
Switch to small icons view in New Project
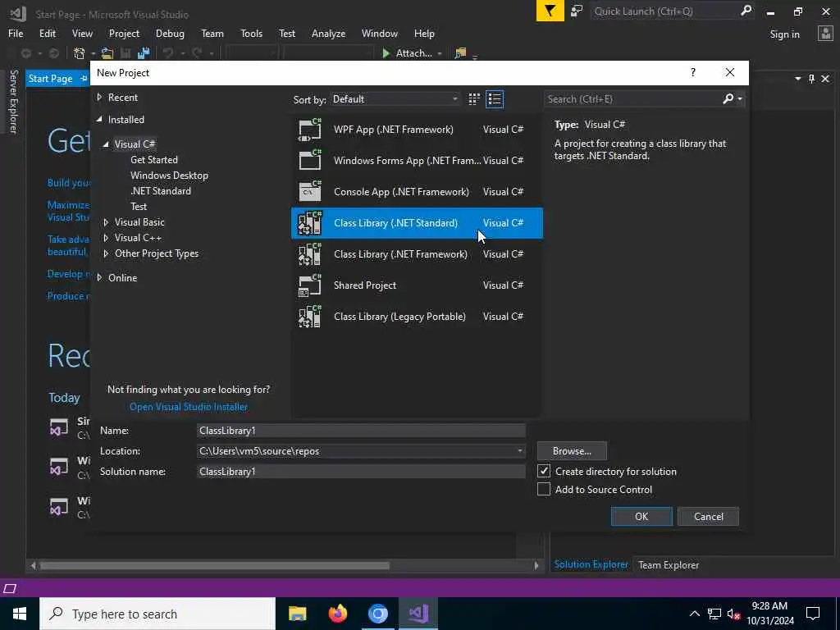(474, 99)
